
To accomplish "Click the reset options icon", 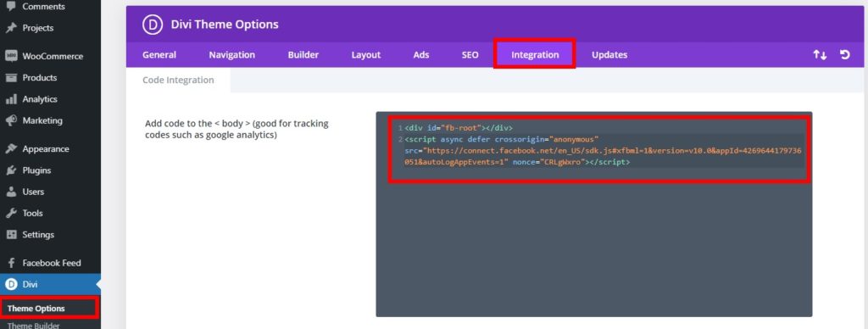I will coord(845,54).
